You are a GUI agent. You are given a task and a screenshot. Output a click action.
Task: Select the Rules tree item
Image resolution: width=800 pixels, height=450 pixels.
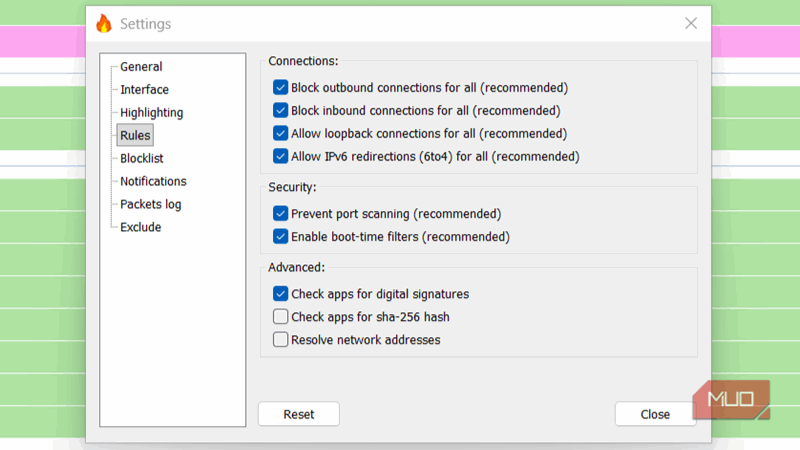(x=135, y=136)
